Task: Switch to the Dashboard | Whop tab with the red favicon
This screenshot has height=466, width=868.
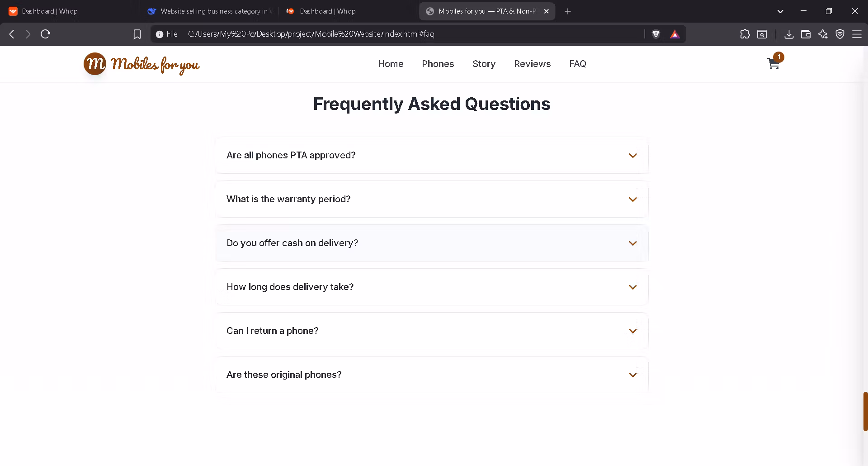Action: [x=348, y=11]
